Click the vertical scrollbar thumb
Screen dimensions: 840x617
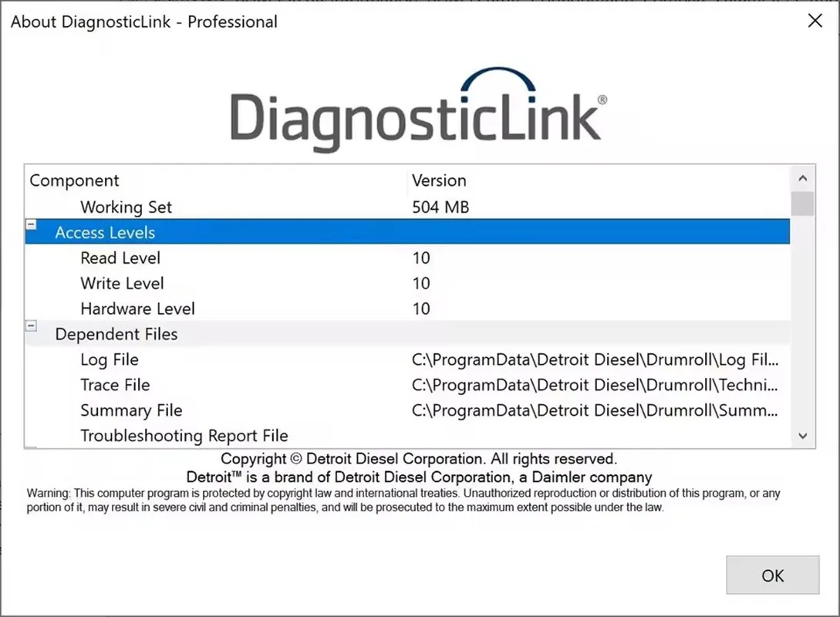pos(802,204)
